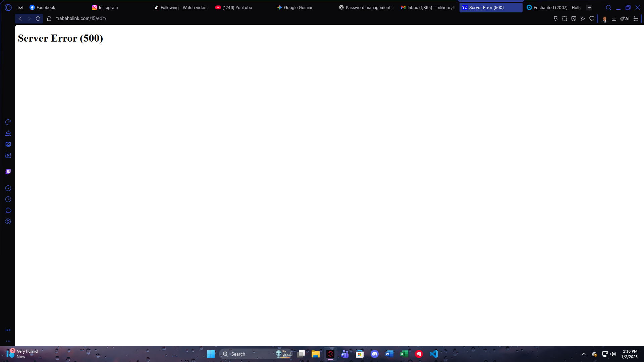Open sidebar Settings gear icon
Viewport: 644px width, 362px height.
[8, 222]
